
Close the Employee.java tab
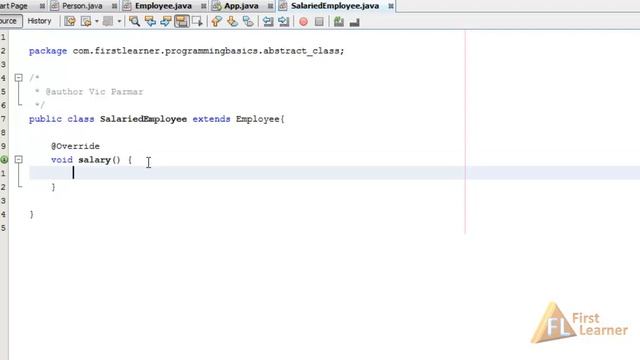203,6
